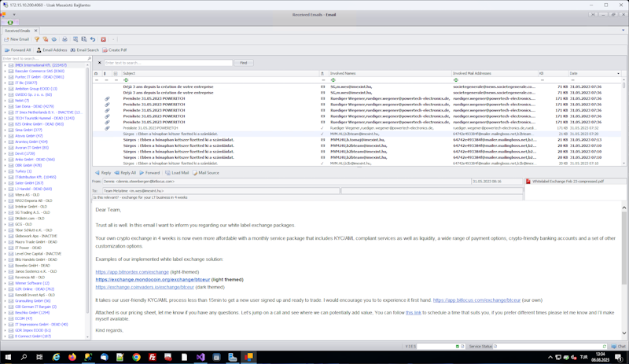
Task: Select GWIDO Sp. z o. o. mailbox
Action: [x=33, y=94]
